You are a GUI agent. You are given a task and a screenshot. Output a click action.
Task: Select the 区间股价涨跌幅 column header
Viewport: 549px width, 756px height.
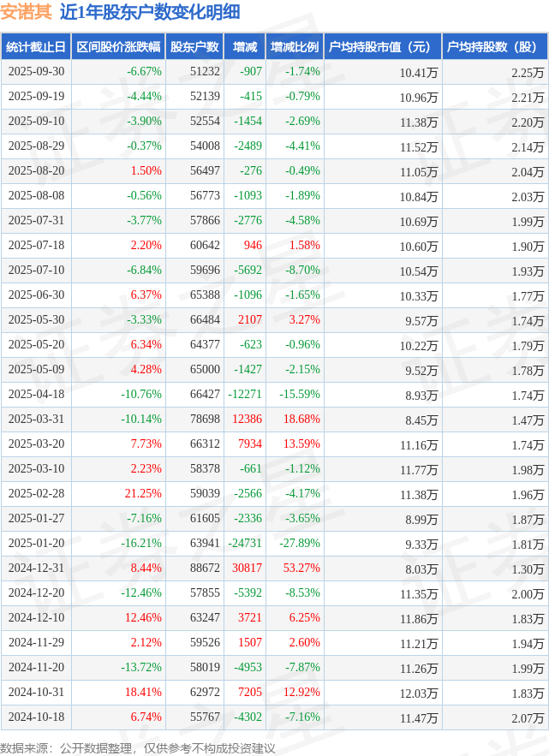[x=117, y=47]
